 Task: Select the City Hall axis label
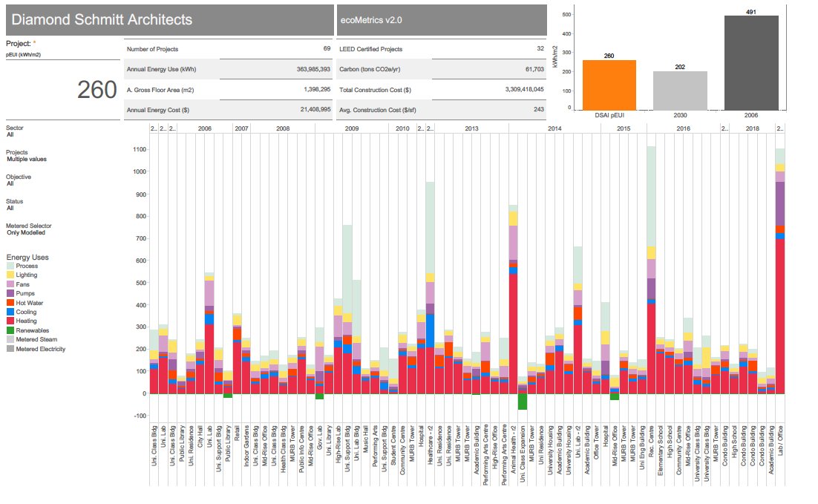coord(200,437)
